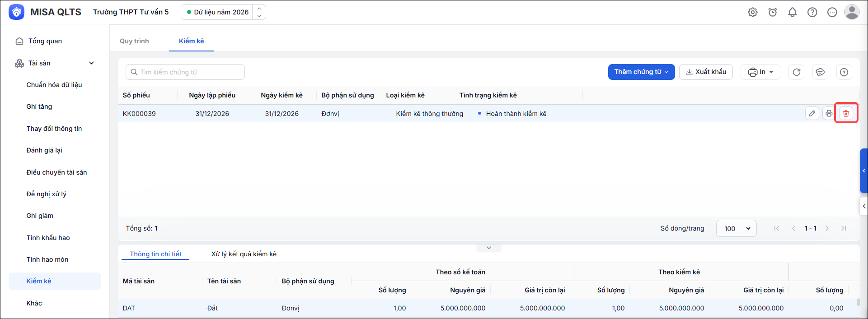The height and width of the screenshot is (319, 868).
Task: Edit voucher KK000039 with pencil icon
Action: [812, 113]
